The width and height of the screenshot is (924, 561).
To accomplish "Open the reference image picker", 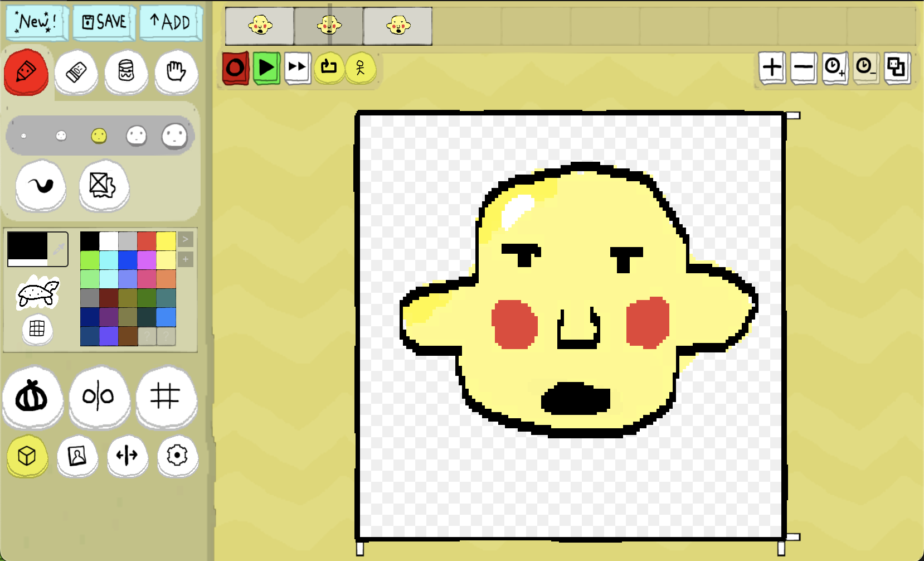I will [x=77, y=457].
